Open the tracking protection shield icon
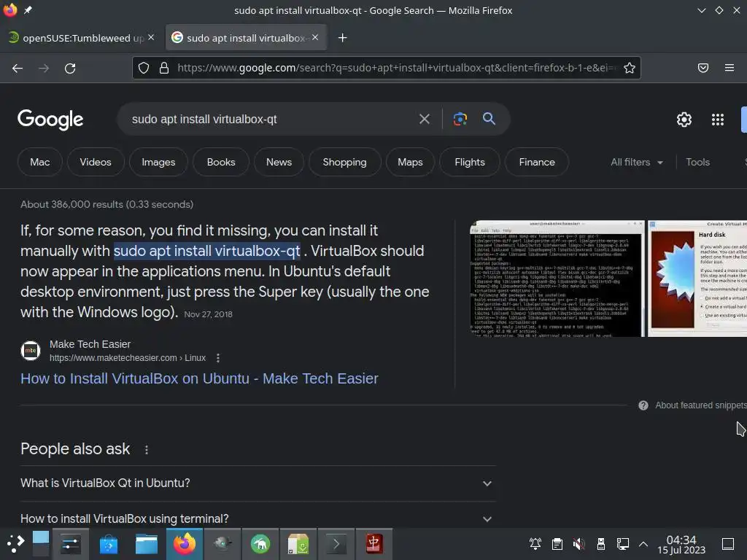Viewport: 747px width, 560px height. point(144,68)
